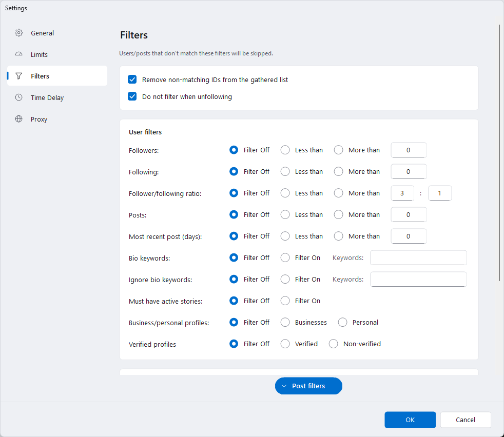Click the Proxy globe icon

click(x=18, y=119)
